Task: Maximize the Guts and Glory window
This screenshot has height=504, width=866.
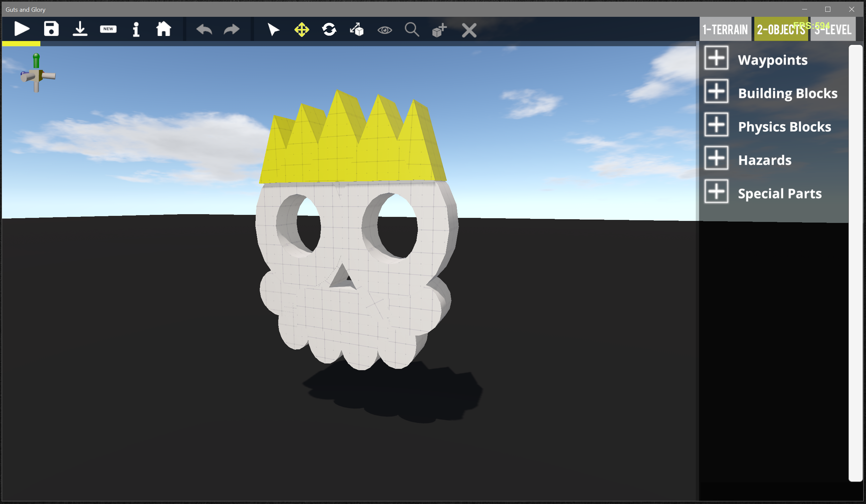Action: tap(828, 9)
